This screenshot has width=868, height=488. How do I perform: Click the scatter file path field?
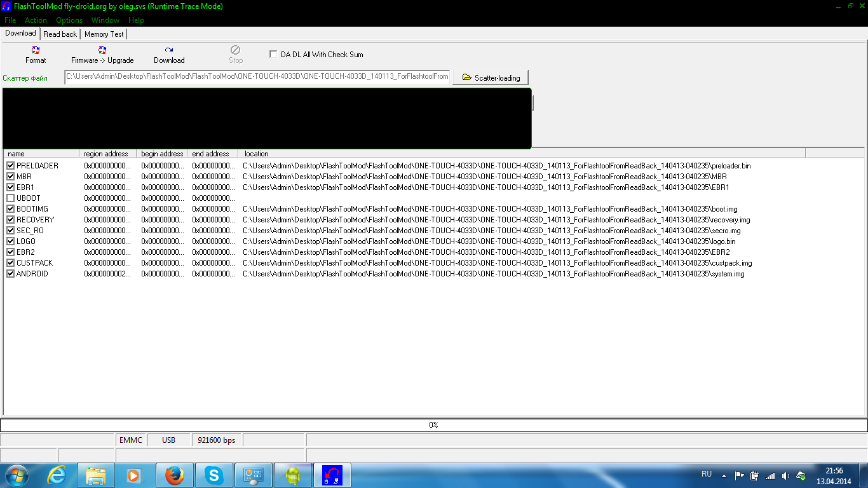click(257, 77)
